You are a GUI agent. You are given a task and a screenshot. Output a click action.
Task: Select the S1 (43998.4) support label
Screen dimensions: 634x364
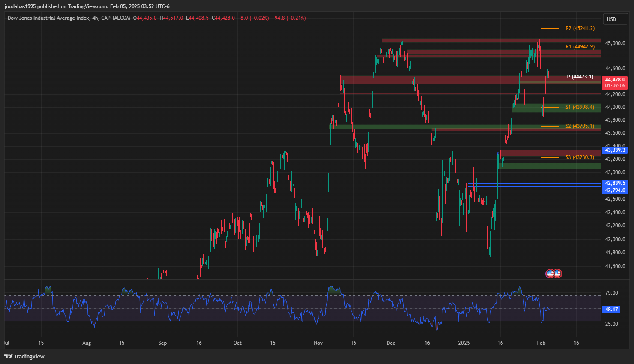click(x=580, y=107)
